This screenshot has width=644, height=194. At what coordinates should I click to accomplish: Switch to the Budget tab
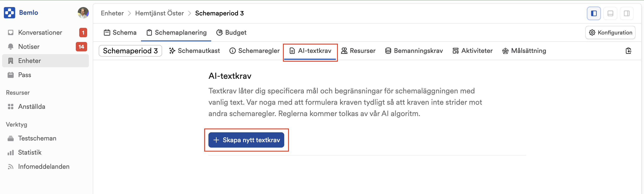tap(231, 32)
